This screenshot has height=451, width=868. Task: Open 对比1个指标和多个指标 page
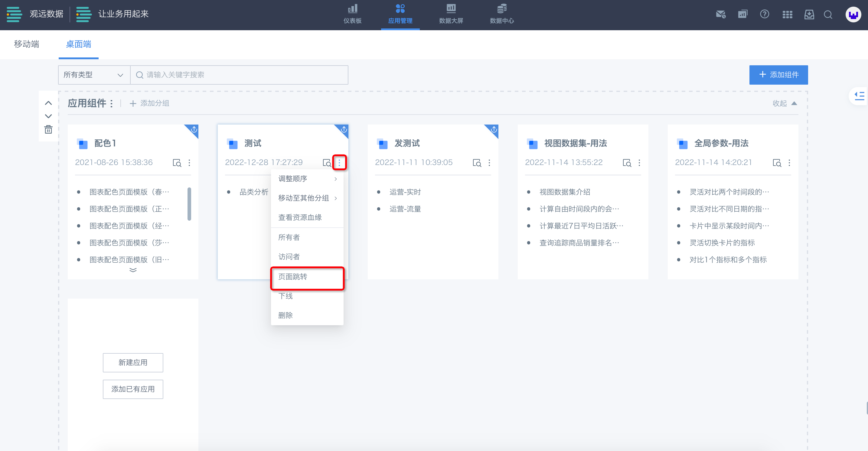pos(728,260)
